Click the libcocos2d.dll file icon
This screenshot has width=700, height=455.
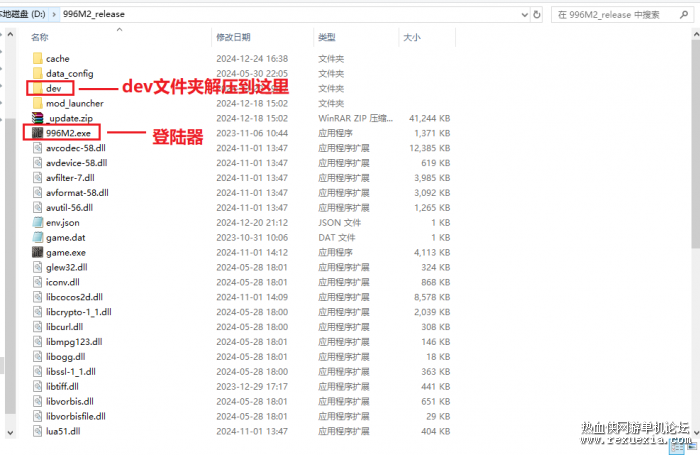(x=38, y=297)
